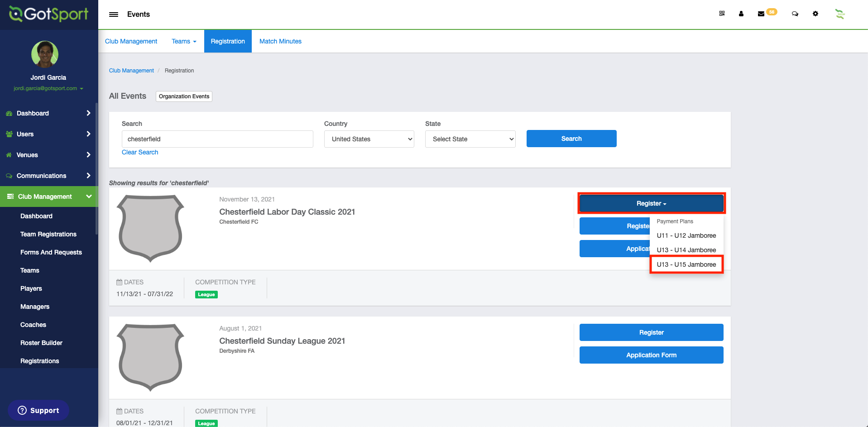Viewport: 868px width, 427px height.
Task: Open Dashboard under Club Management
Action: (36, 216)
